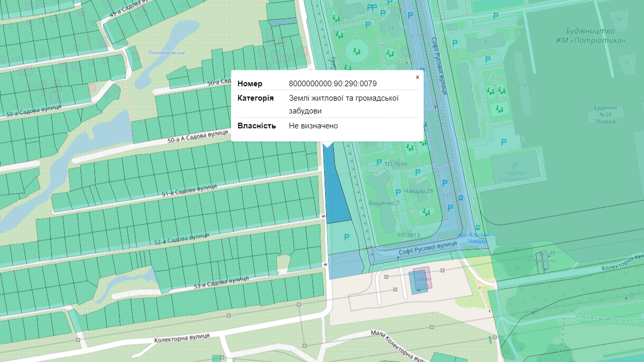Click the ТП-7813 substation label
644x362 pixels.
(x=408, y=236)
